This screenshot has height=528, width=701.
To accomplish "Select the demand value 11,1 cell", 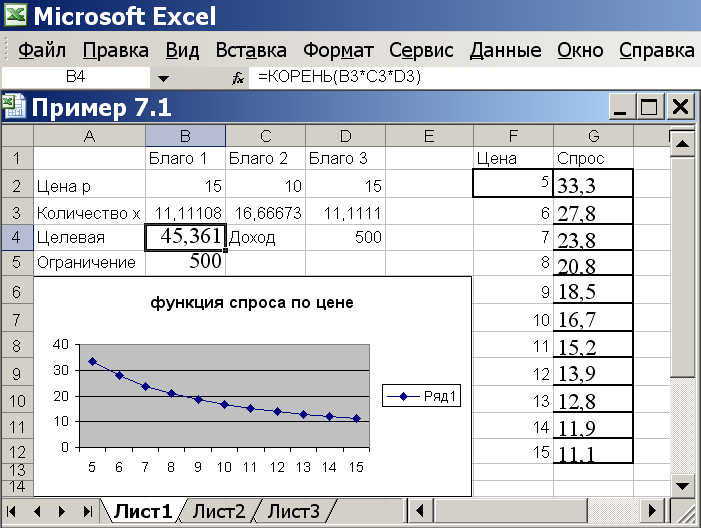I will tap(593, 452).
